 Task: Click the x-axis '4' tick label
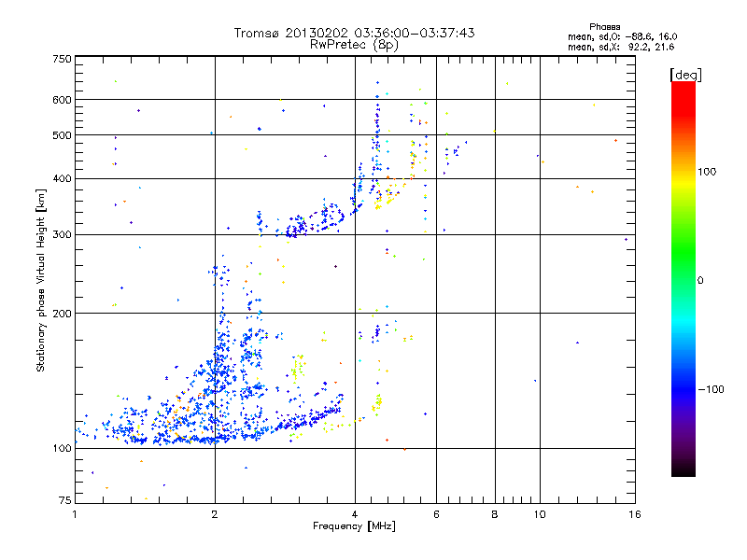coord(355,514)
